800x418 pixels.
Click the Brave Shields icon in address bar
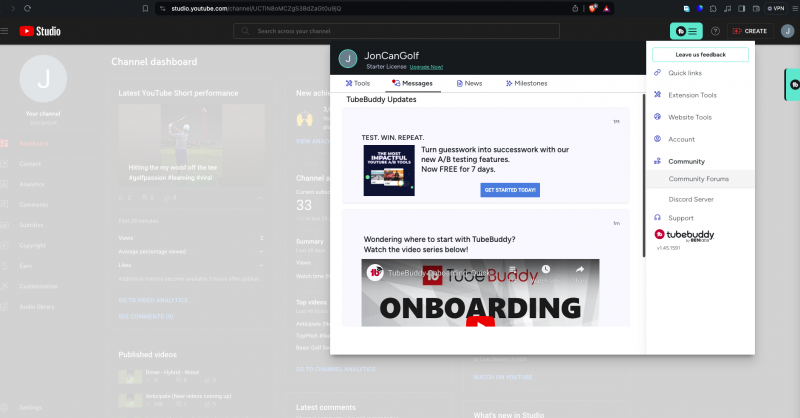point(593,8)
